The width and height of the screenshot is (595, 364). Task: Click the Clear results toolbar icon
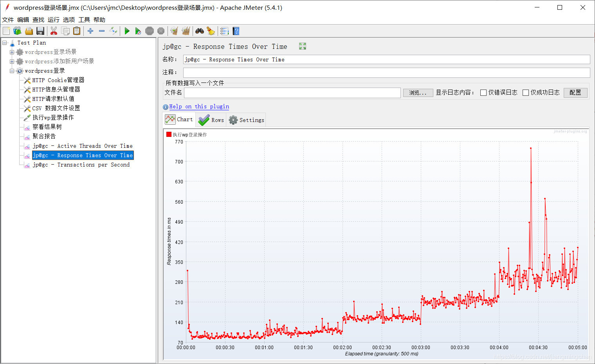pyautogui.click(x=174, y=31)
